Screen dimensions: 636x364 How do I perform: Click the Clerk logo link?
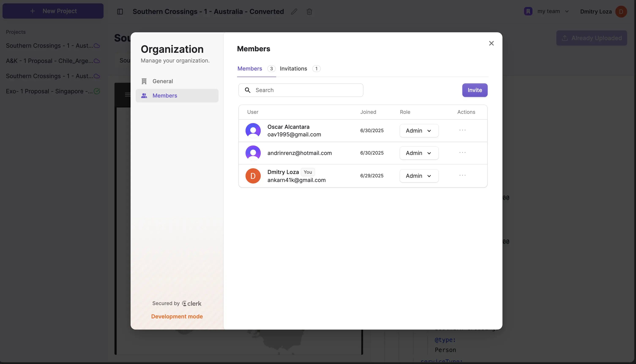(x=192, y=303)
